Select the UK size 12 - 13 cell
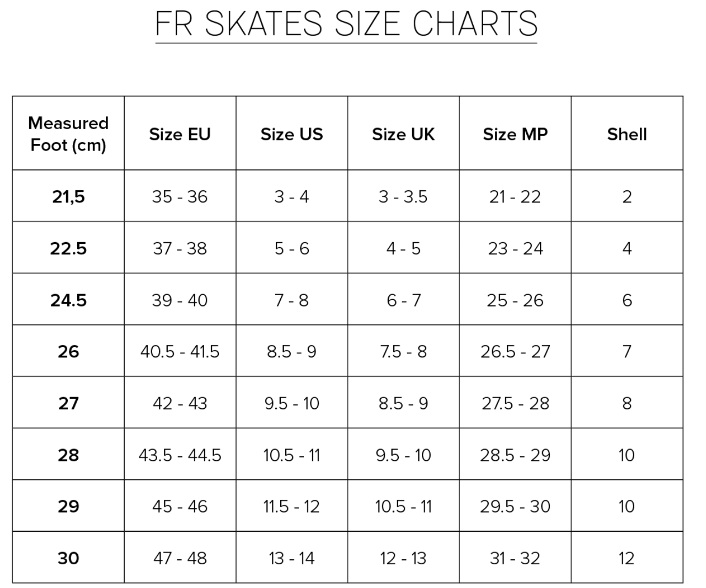This screenshot has width=706, height=588. (x=403, y=558)
